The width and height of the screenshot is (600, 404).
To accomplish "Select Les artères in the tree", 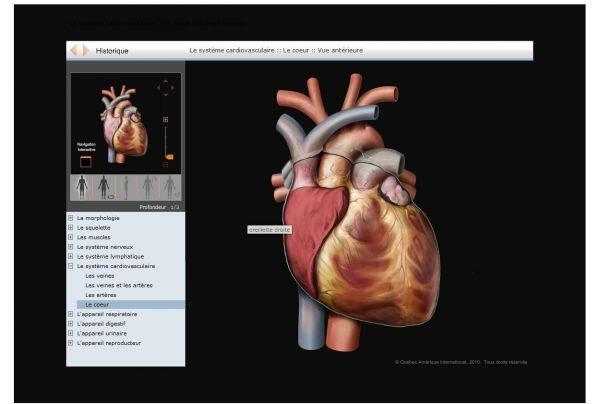I will (x=99, y=295).
